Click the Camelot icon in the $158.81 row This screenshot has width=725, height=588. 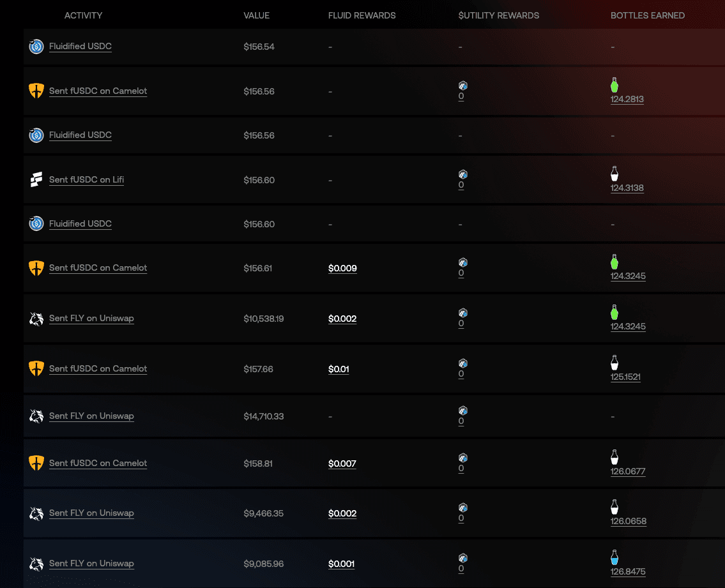pos(36,463)
